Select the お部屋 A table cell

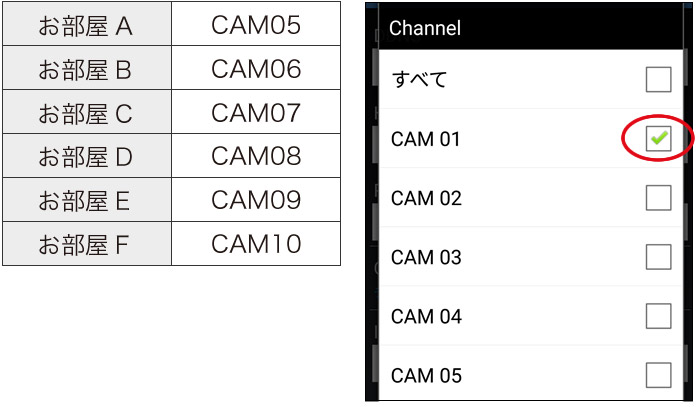tap(87, 24)
